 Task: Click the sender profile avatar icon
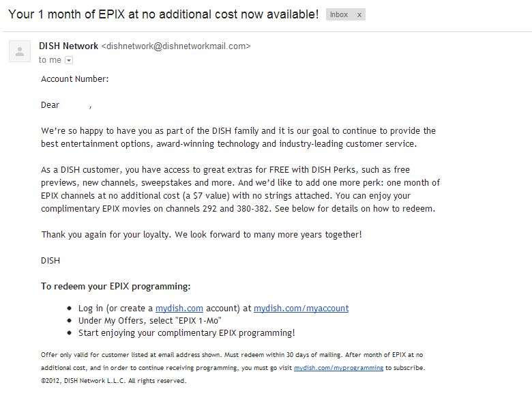click(x=20, y=51)
